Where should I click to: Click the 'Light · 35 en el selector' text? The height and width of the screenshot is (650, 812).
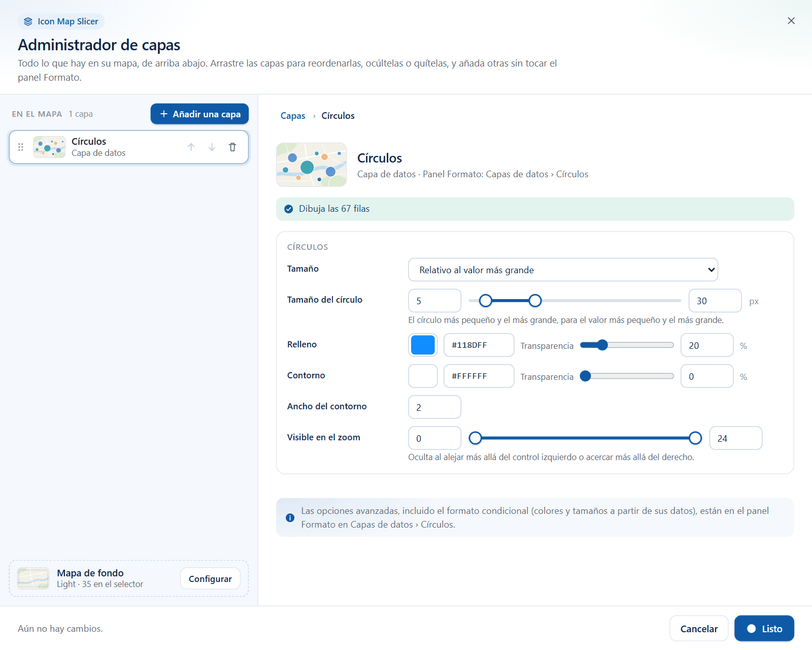(100, 584)
